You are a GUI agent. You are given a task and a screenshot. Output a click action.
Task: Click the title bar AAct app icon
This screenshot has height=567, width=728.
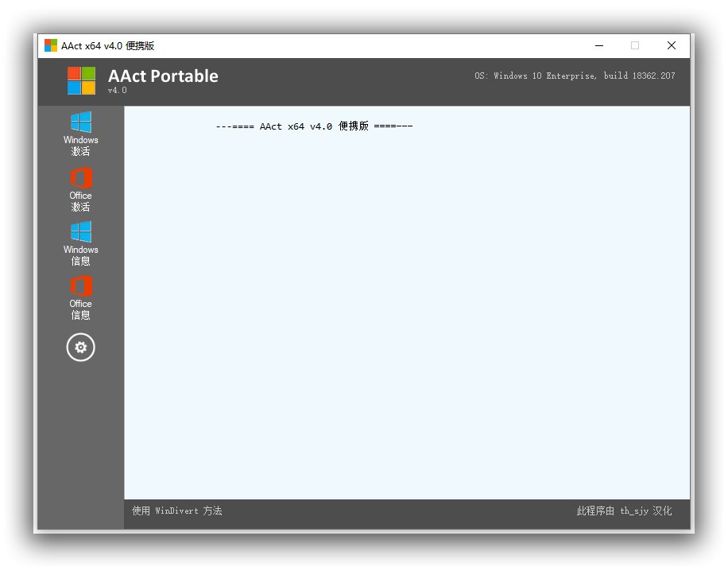tap(51, 45)
